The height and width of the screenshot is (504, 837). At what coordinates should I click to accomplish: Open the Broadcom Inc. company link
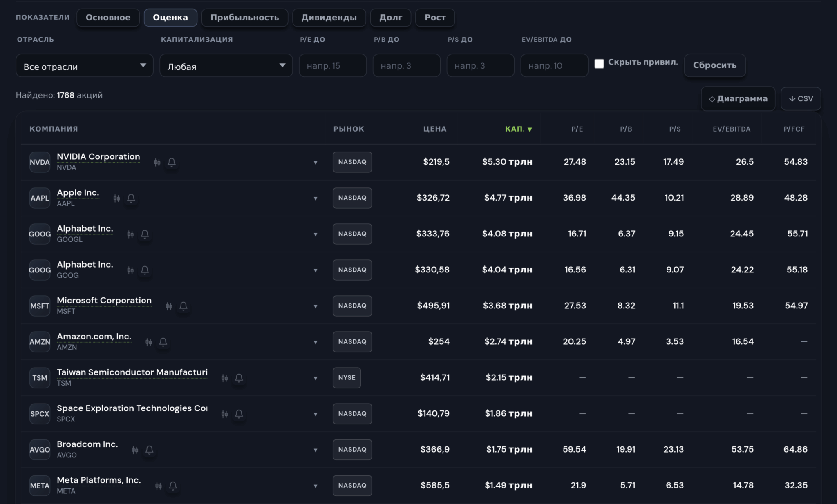[87, 444]
